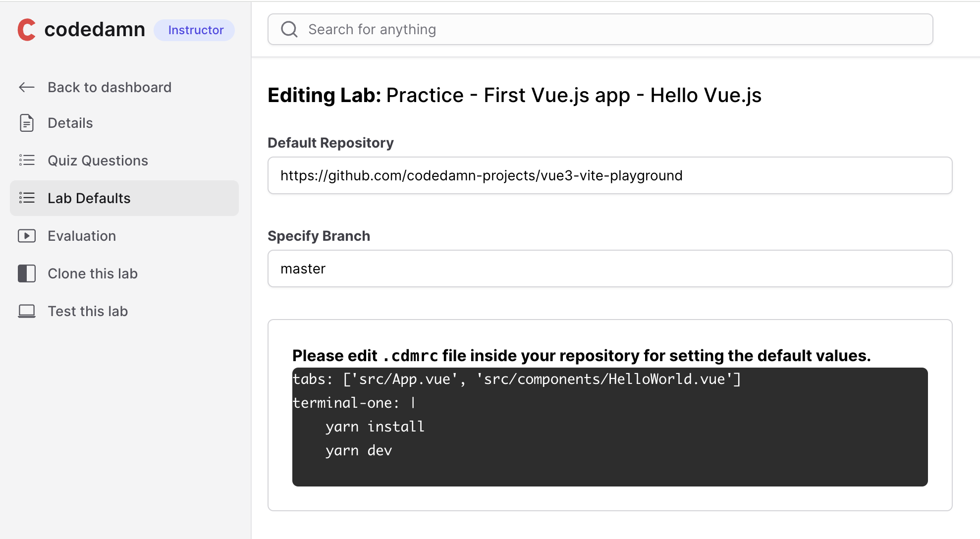Select the Details sidebar entry
This screenshot has width=980, height=539.
click(x=70, y=123)
